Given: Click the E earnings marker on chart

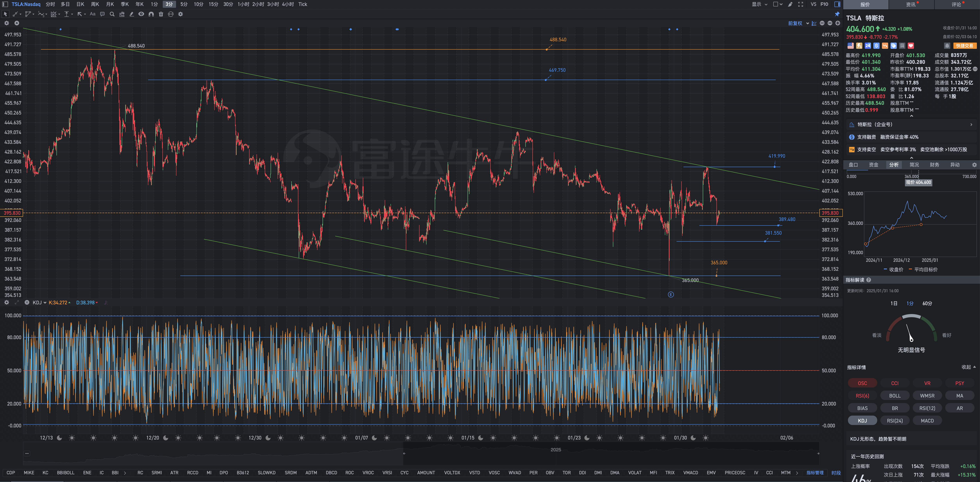Looking at the screenshot, I should [x=670, y=295].
